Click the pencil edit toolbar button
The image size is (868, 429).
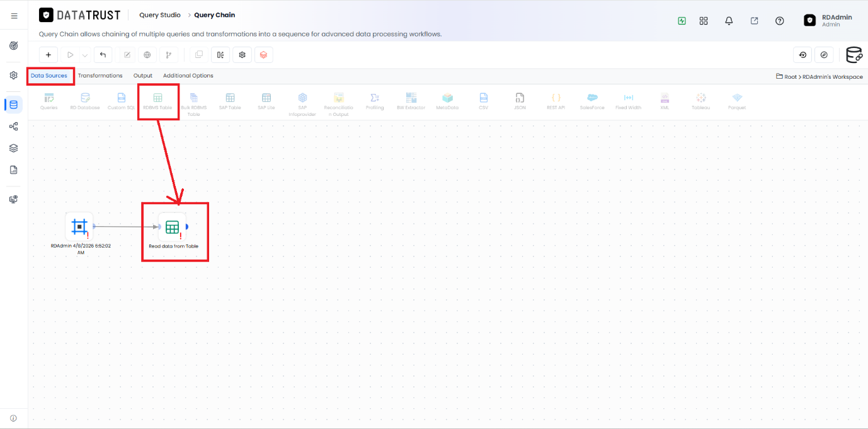(127, 55)
